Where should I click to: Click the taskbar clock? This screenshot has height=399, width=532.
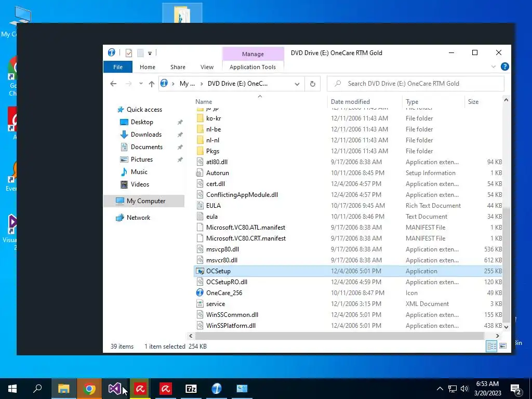point(487,389)
